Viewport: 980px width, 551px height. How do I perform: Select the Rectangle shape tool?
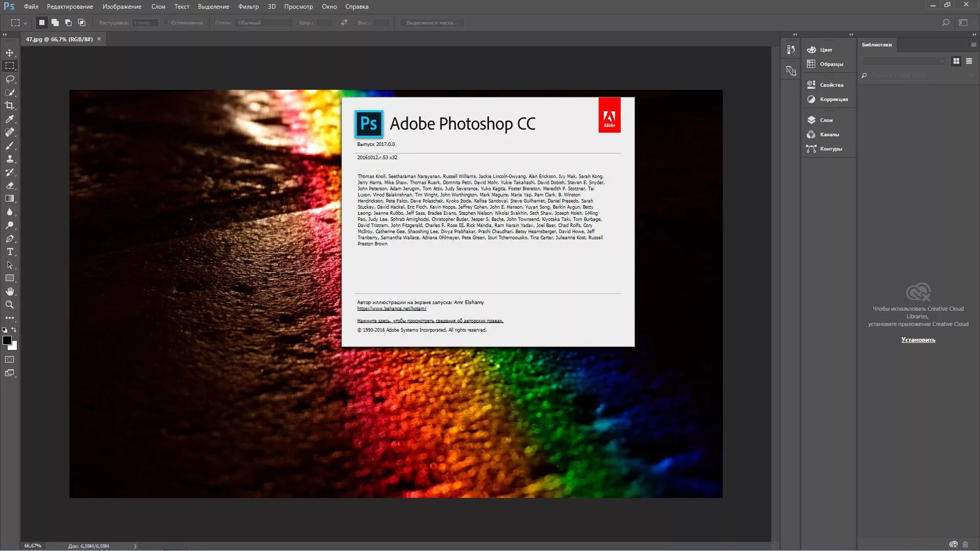pyautogui.click(x=10, y=278)
